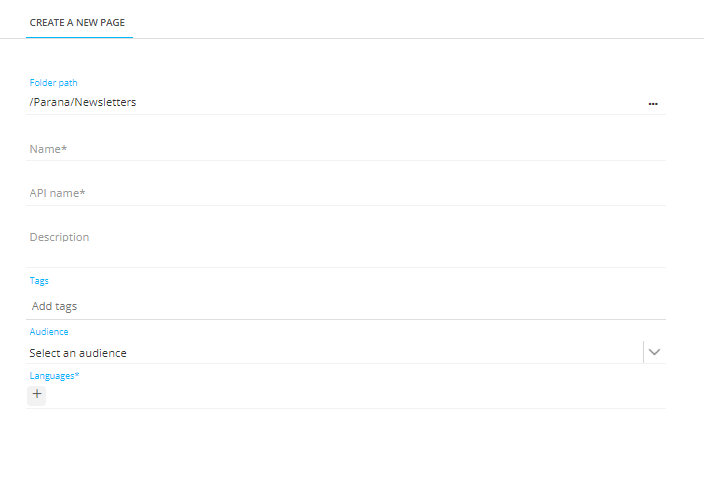Click empty Languages area beside plus button
The width and height of the screenshot is (704, 483).
click(350, 394)
